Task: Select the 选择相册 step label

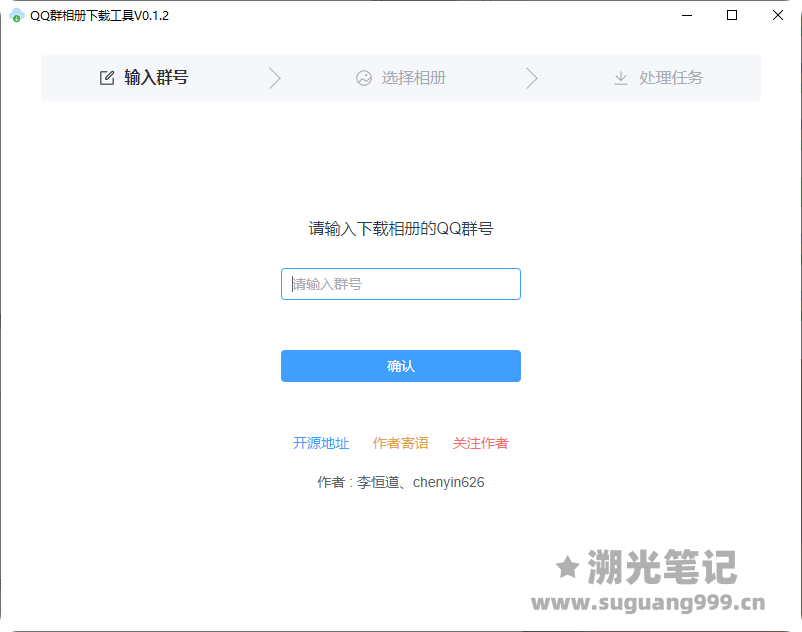Action: pos(414,78)
